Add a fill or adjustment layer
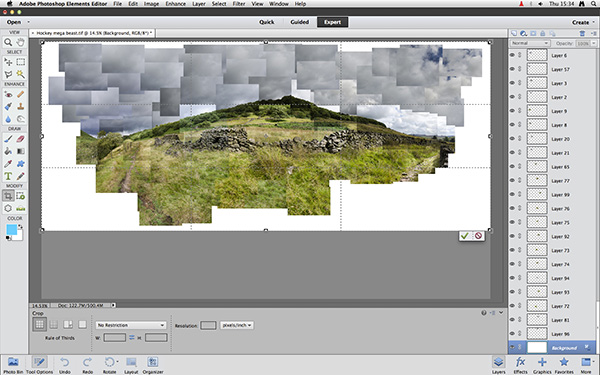The height and width of the screenshot is (375, 600). [523, 33]
